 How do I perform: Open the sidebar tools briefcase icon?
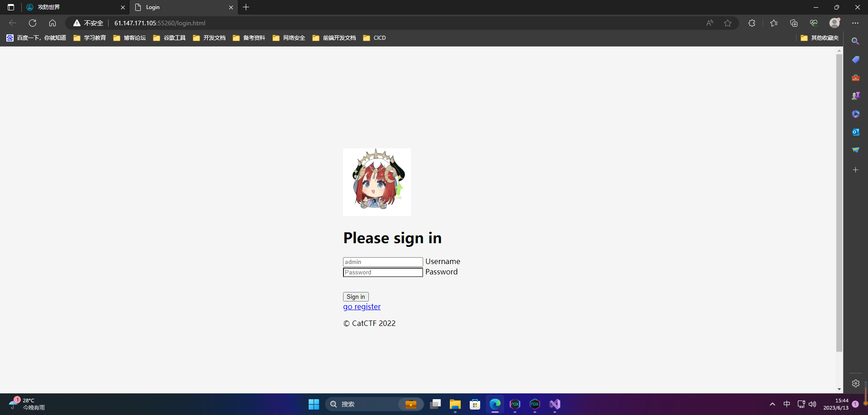(855, 78)
